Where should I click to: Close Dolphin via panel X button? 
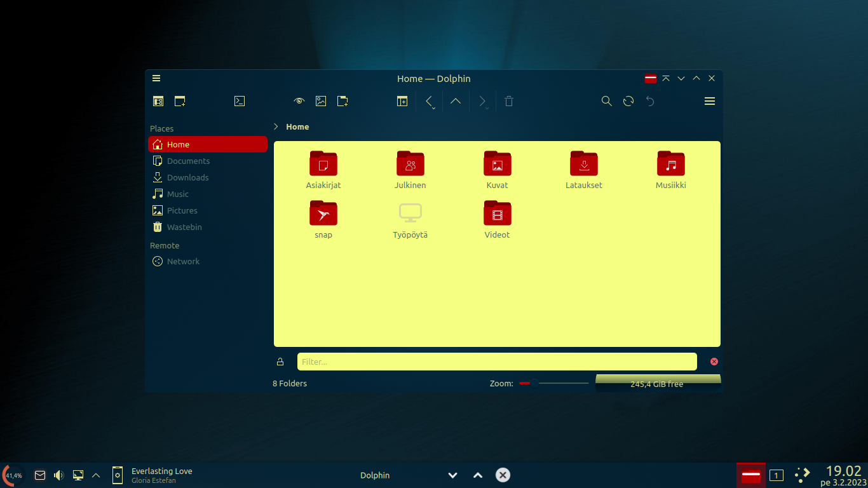click(503, 475)
